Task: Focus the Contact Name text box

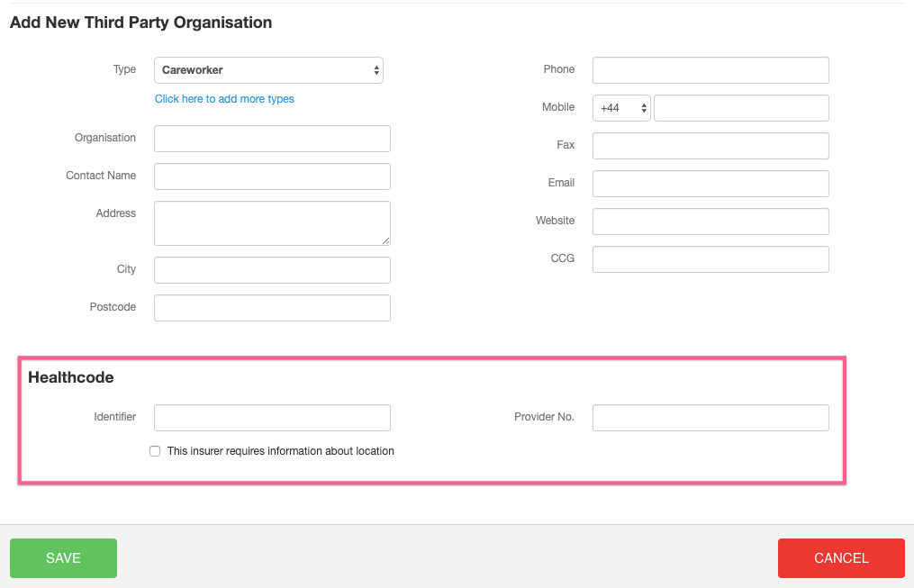Action: pyautogui.click(x=272, y=176)
